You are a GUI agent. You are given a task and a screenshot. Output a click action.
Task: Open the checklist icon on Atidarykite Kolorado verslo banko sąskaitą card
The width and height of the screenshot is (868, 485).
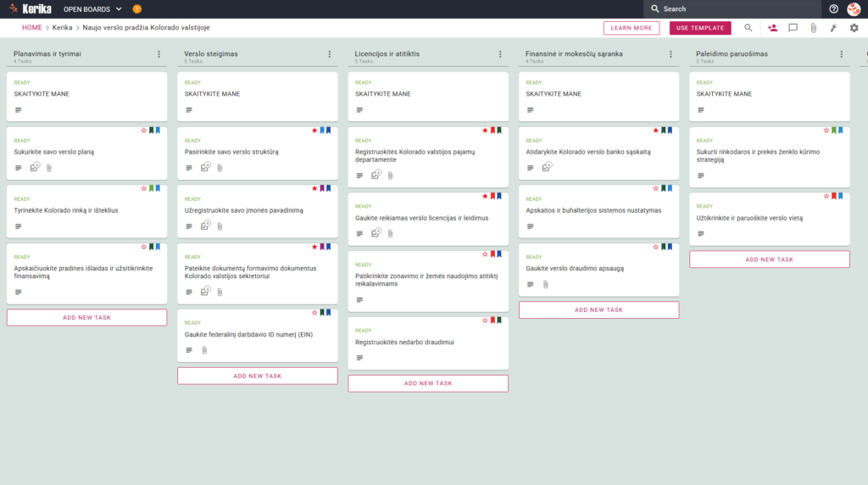point(547,167)
